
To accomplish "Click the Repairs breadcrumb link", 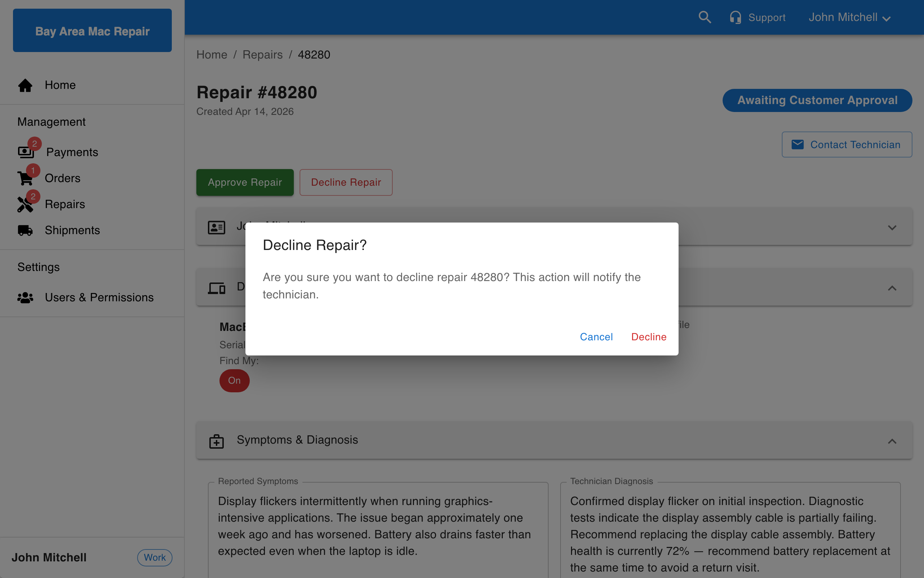I will click(263, 55).
